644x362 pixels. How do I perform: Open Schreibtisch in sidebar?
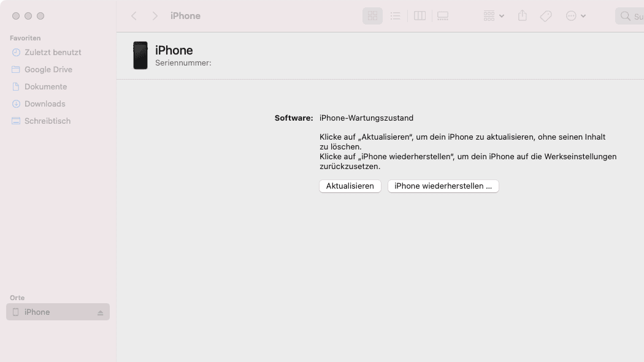tap(47, 121)
